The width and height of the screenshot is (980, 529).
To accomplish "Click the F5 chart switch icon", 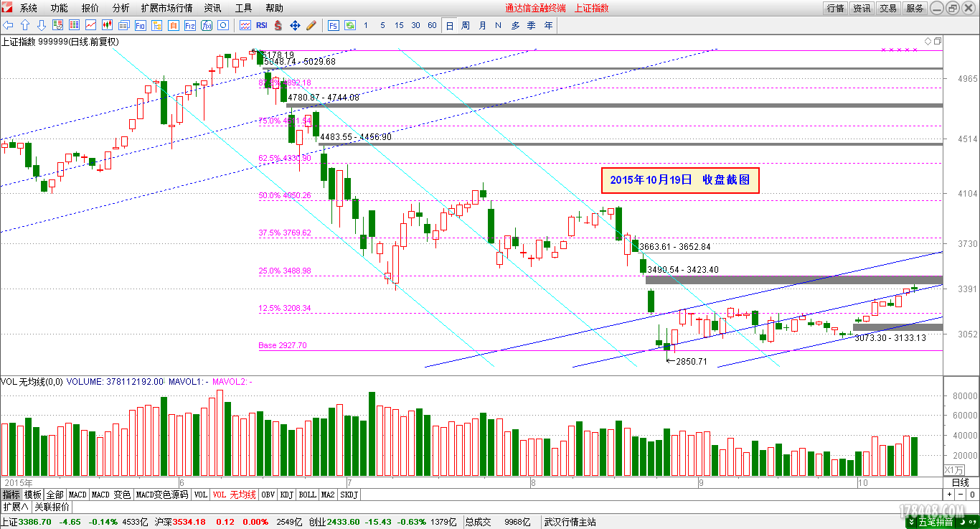I will pyautogui.click(x=334, y=25).
